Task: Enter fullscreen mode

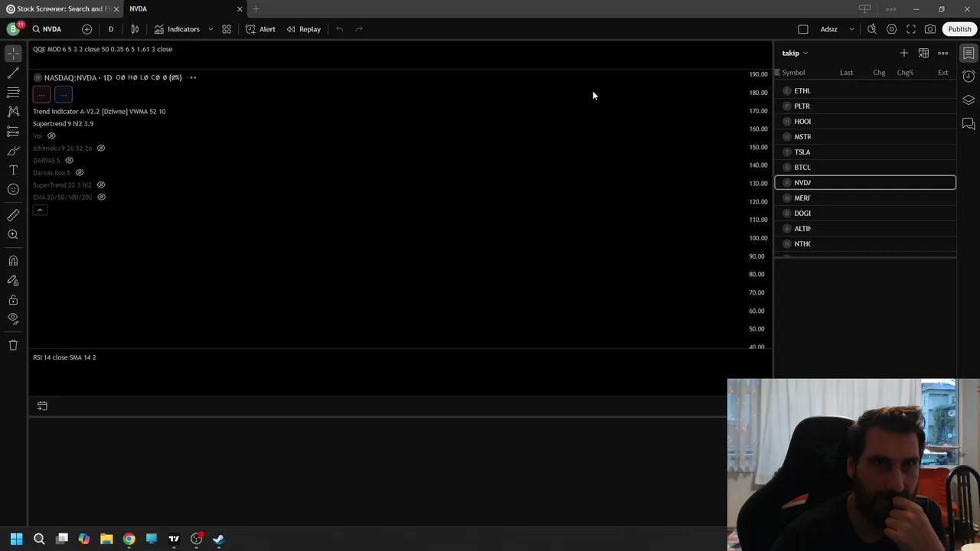Action: point(911,29)
